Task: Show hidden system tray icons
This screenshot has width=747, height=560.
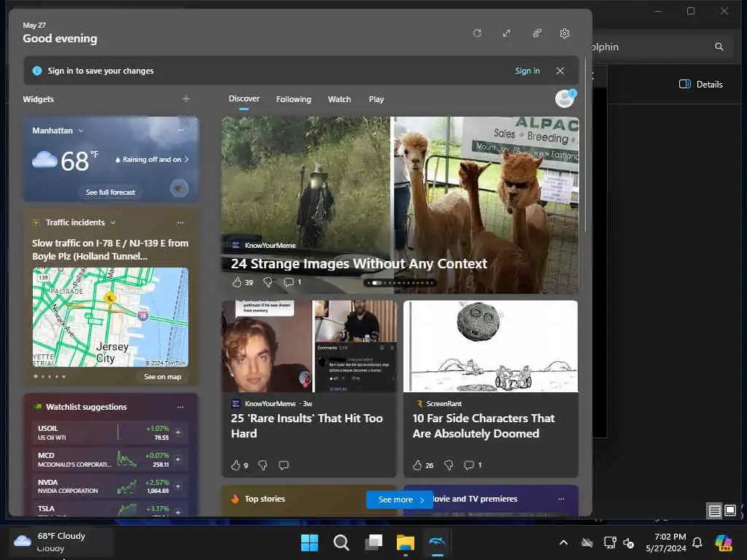Action: [563, 542]
